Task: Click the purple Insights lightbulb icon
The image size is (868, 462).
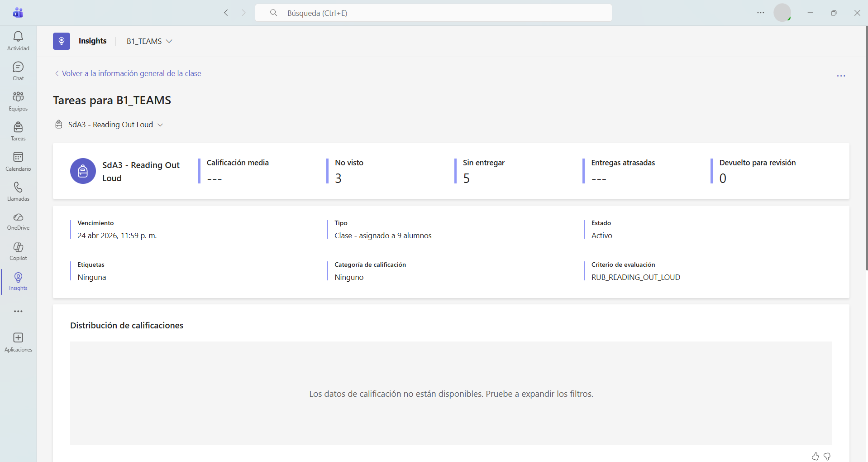Action: pyautogui.click(x=62, y=41)
